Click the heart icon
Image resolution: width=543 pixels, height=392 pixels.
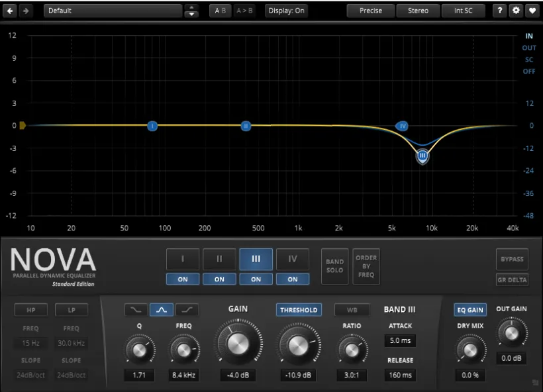point(532,11)
